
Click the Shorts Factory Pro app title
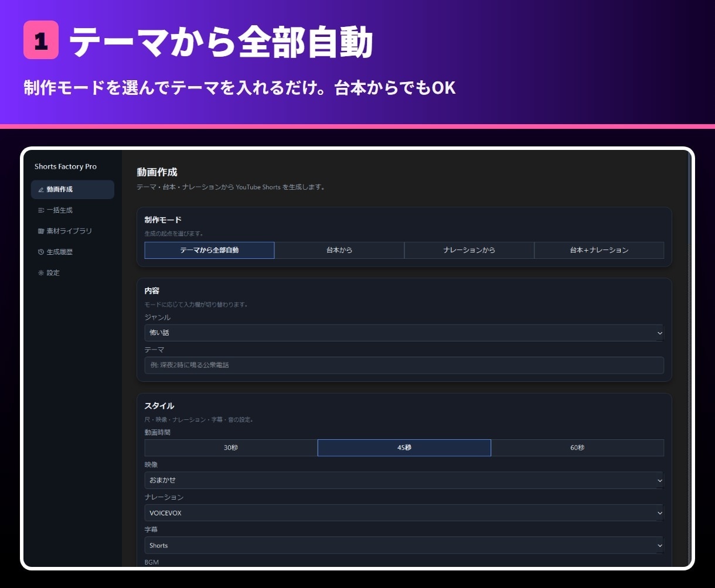tap(66, 166)
